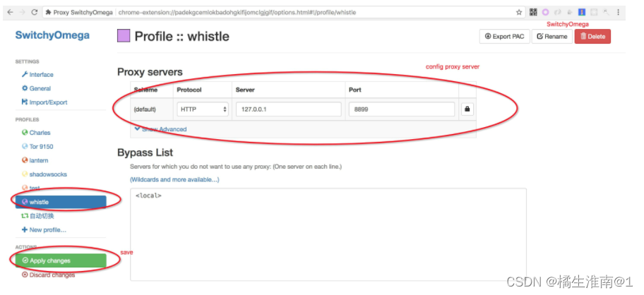Click the blue square extension icon
The width and height of the screenshot is (644, 295).
coord(582,12)
